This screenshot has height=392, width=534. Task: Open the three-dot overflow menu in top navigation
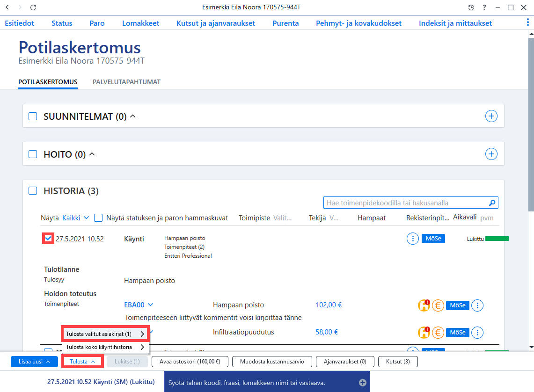pos(527,22)
